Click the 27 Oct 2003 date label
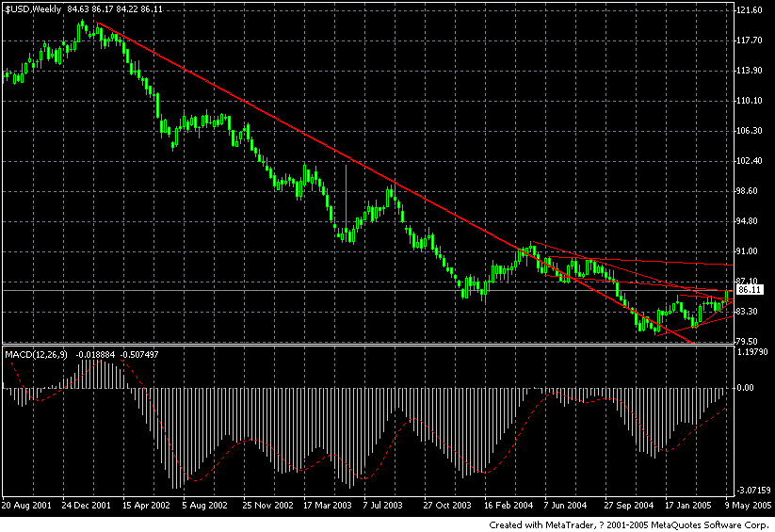The image size is (775, 532). click(447, 506)
